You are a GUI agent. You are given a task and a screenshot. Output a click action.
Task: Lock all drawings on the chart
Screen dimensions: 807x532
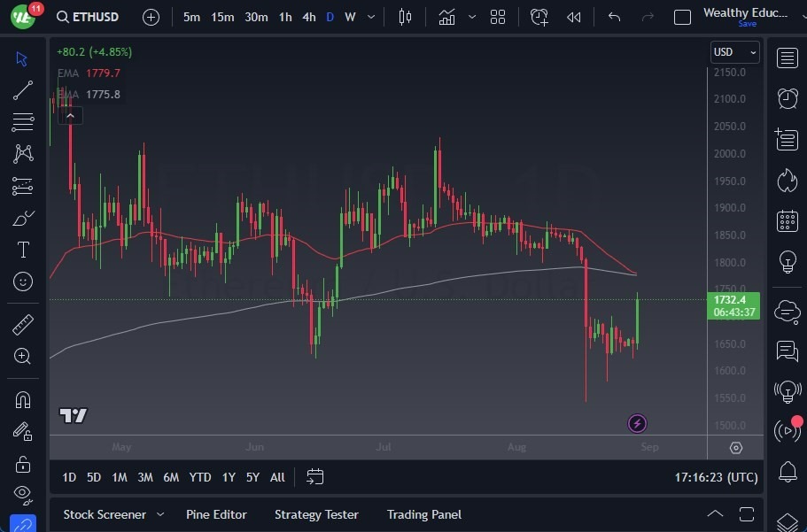tap(21, 463)
